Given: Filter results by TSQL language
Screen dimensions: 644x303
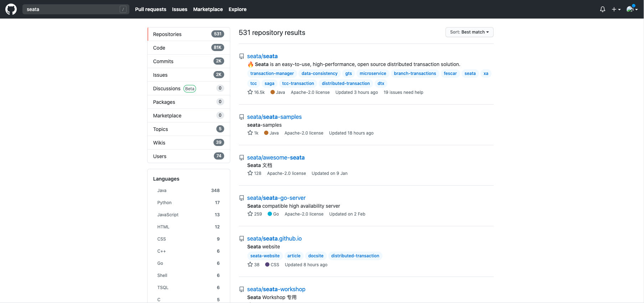Looking at the screenshot, I should pyautogui.click(x=189, y=288).
